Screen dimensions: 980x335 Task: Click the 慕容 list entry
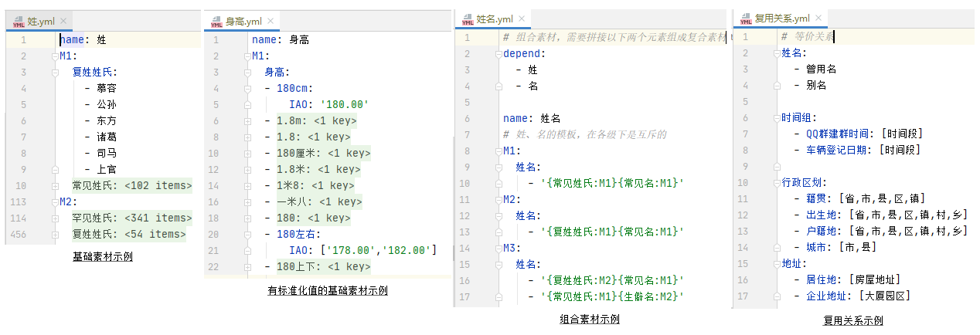(107, 89)
